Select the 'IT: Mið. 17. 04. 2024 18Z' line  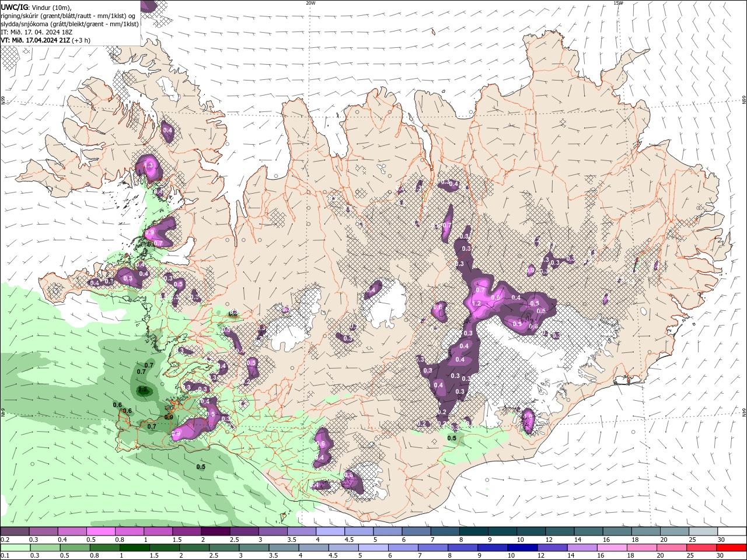pos(37,32)
